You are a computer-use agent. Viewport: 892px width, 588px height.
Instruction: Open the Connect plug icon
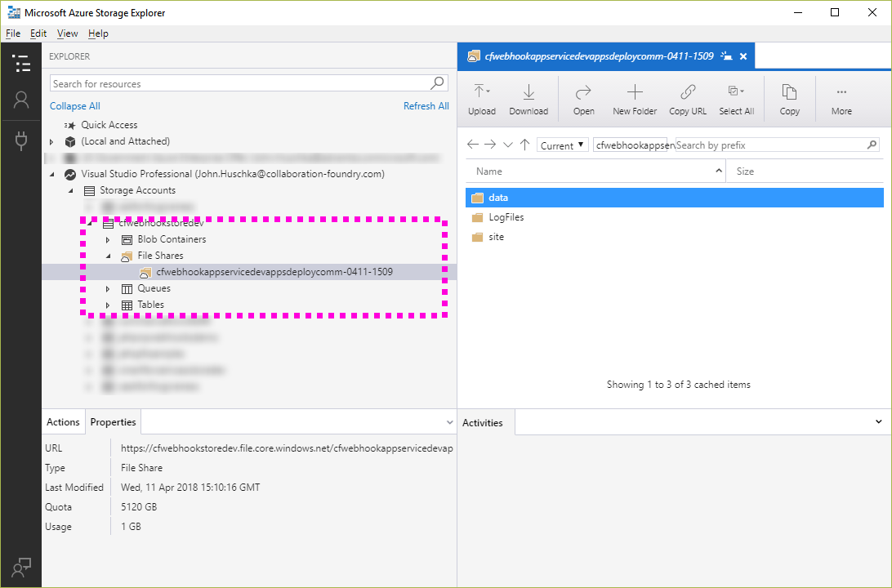pyautogui.click(x=21, y=140)
